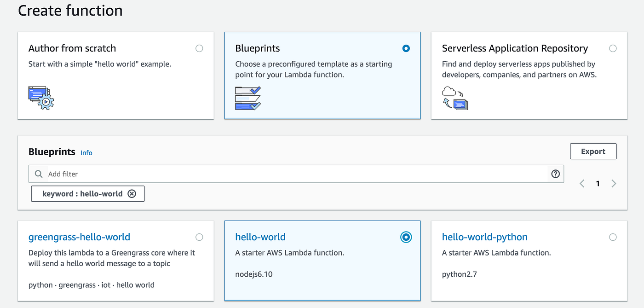Select the Author from scratch radio button
644x308 pixels.
199,48
